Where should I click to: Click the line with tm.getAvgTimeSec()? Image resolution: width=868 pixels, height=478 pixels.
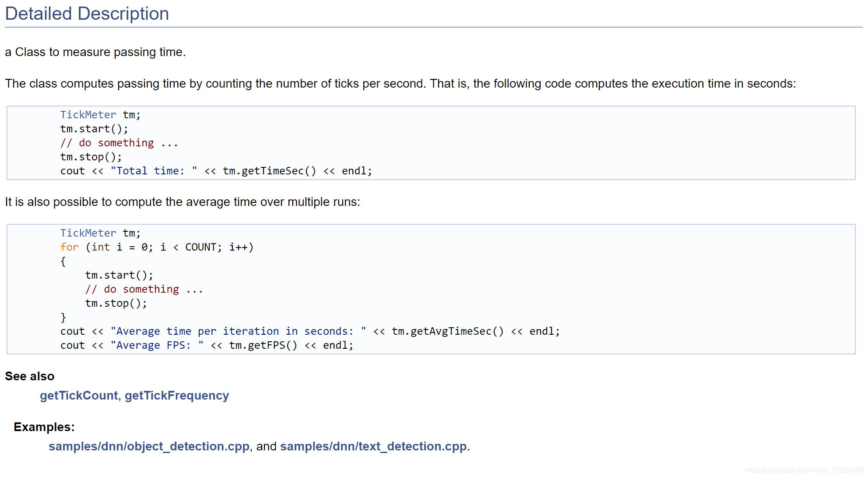point(310,331)
